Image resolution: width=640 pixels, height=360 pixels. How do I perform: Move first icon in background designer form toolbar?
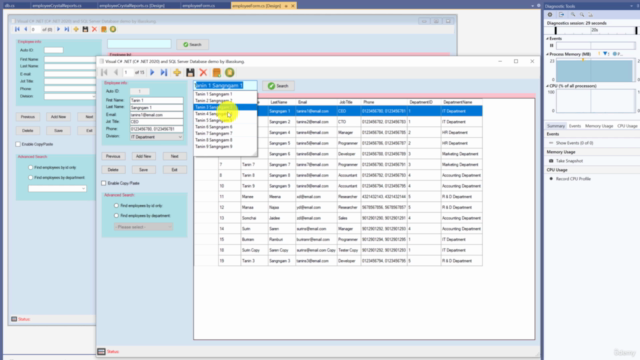coord(17,29)
